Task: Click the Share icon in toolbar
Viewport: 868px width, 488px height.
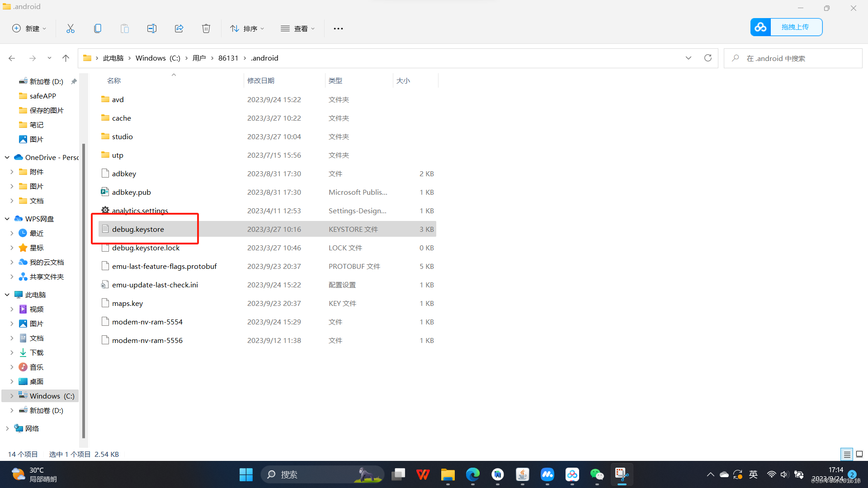Action: pos(179,28)
